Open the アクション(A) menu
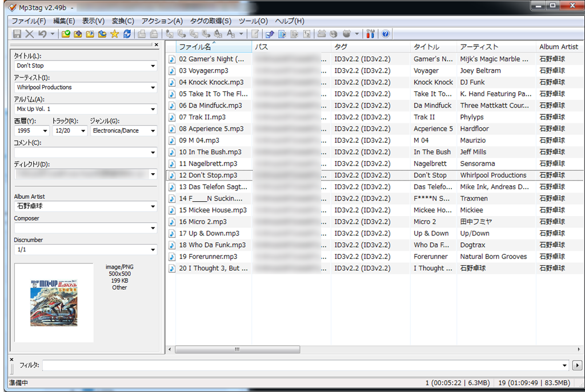This screenshot has height=392, width=585. [162, 21]
